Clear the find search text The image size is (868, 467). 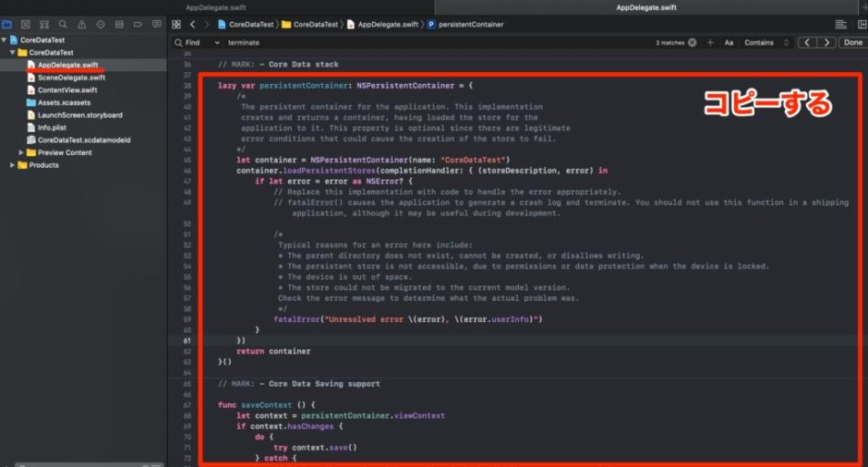point(692,42)
